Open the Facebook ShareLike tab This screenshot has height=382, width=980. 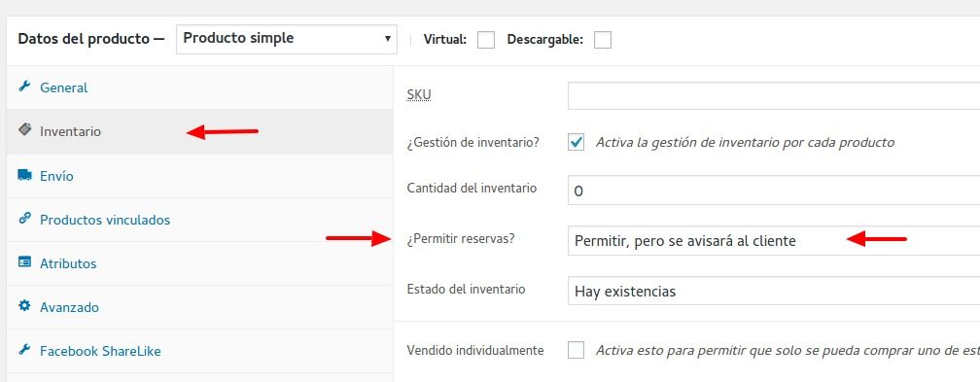(x=200, y=351)
